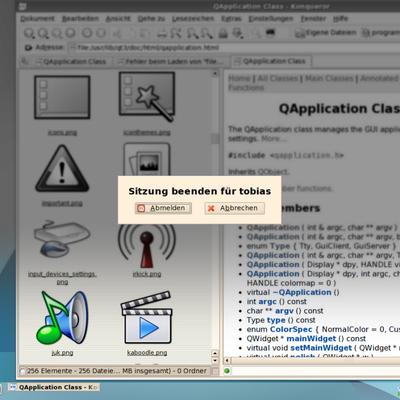Select the juk.png music speaker icon

(x=62, y=317)
